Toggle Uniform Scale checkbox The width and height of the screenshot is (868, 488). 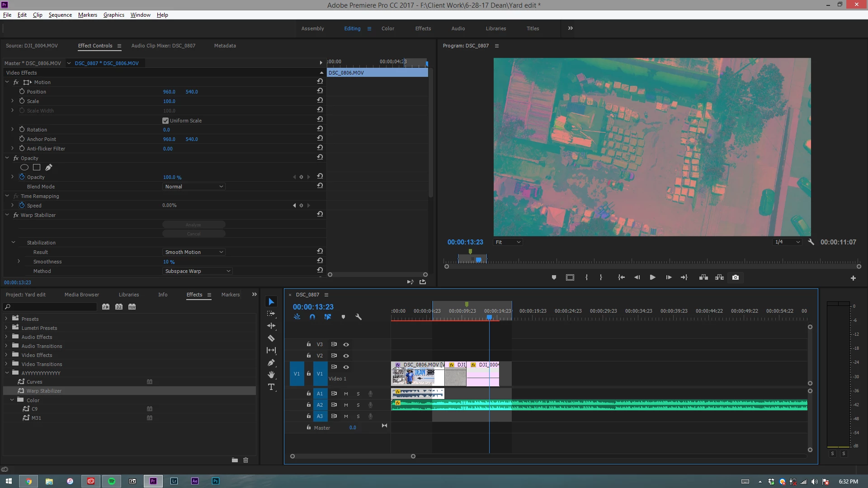[165, 121]
